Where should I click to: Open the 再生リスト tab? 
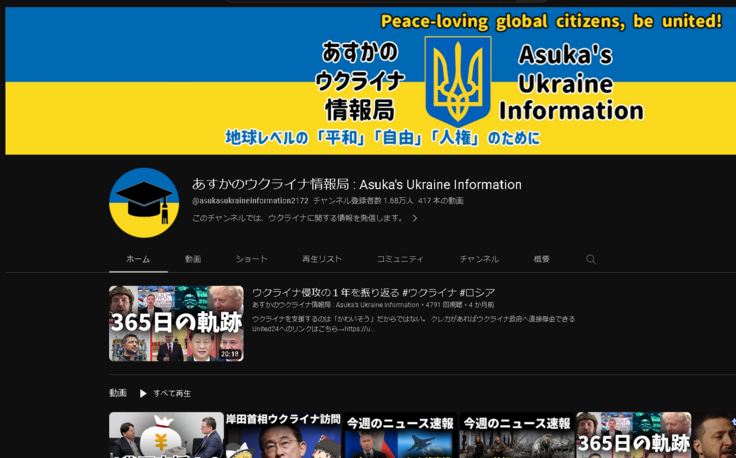click(x=322, y=259)
